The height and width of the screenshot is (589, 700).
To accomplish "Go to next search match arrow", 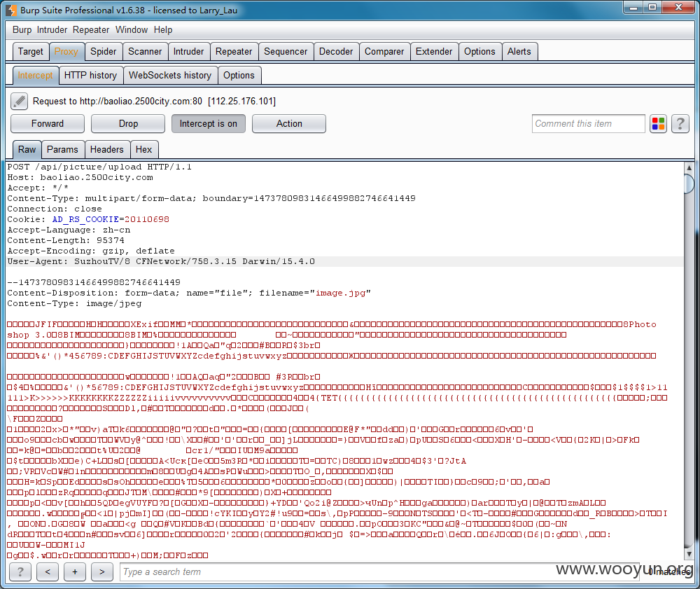I will click(101, 571).
